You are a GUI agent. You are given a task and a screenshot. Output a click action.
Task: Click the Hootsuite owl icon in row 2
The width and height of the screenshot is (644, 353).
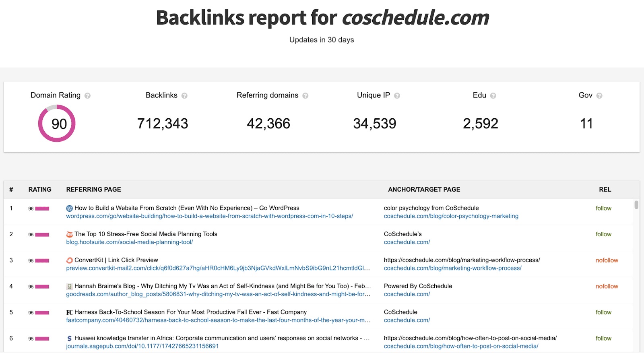point(69,234)
